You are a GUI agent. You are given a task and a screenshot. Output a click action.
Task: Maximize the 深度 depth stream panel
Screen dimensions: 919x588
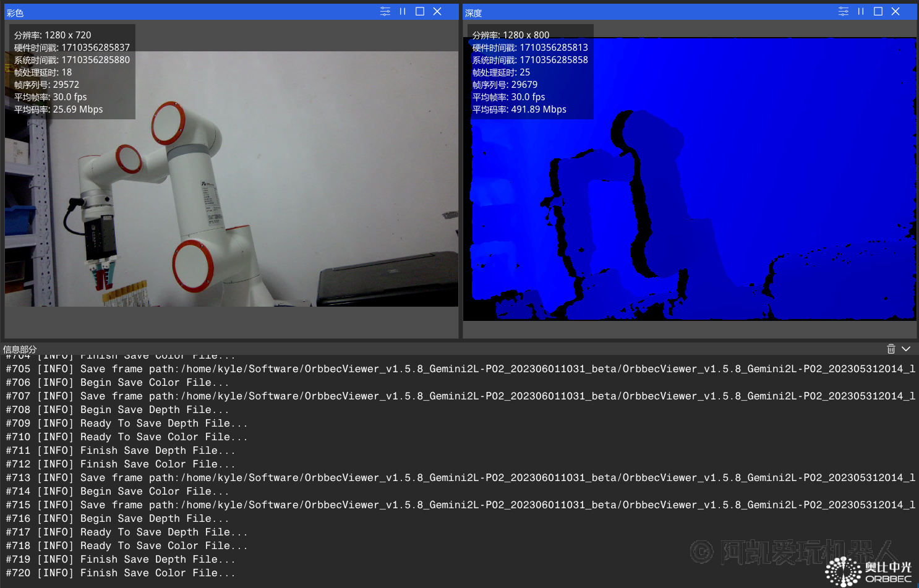(x=878, y=12)
